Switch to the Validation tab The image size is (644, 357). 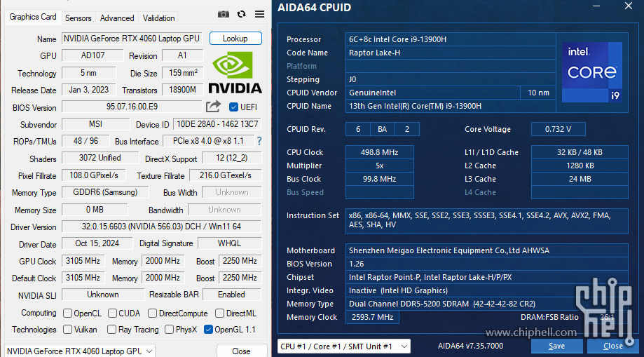tap(158, 18)
